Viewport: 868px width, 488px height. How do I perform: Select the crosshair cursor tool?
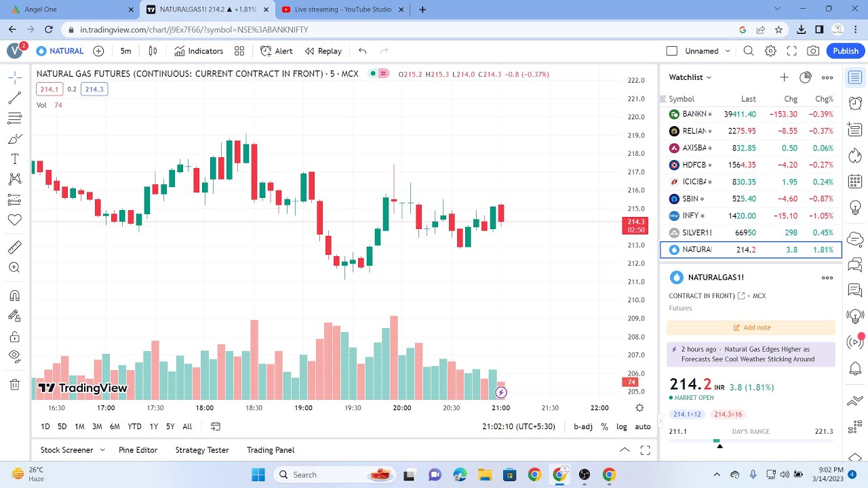pyautogui.click(x=14, y=78)
